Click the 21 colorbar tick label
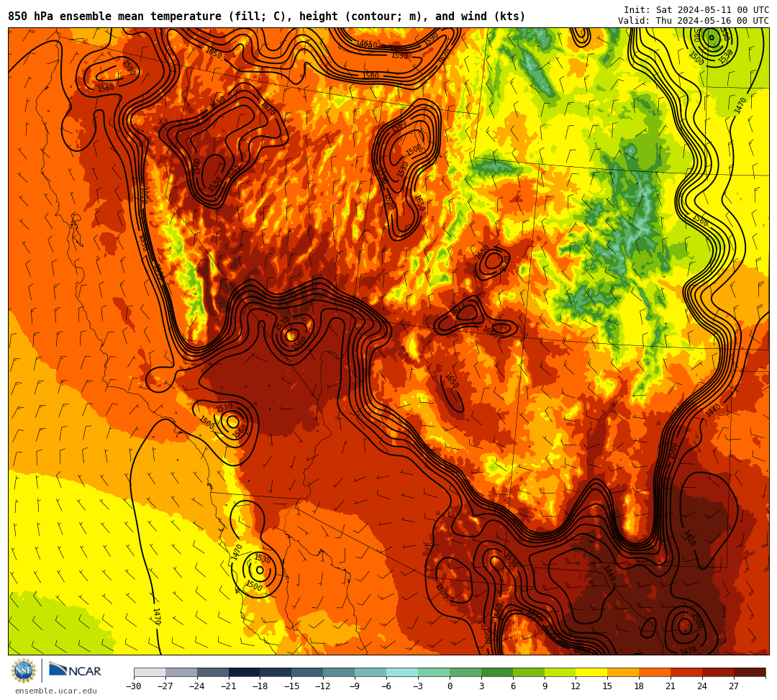 coord(671,686)
